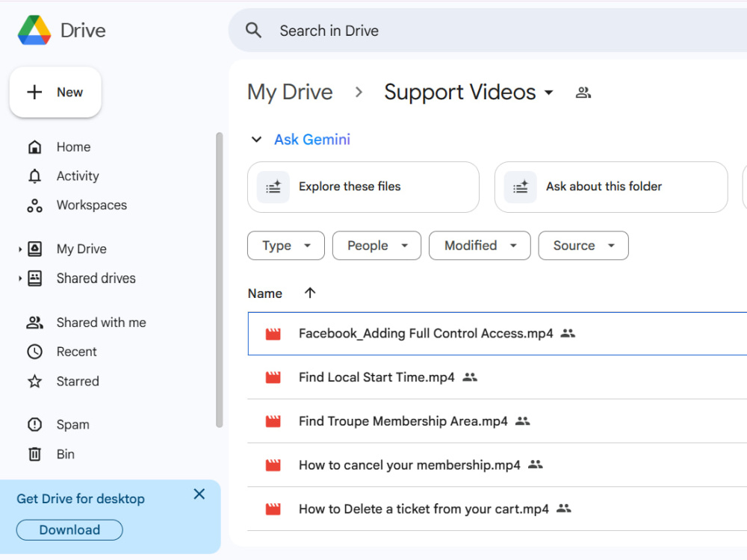
Task: Click video icon of How to cancel your membership
Action: click(x=273, y=465)
